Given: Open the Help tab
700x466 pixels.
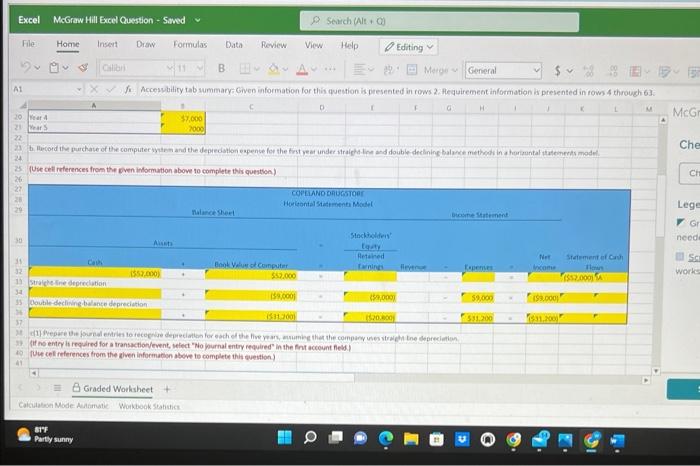Looking at the screenshot, I should tap(349, 46).
